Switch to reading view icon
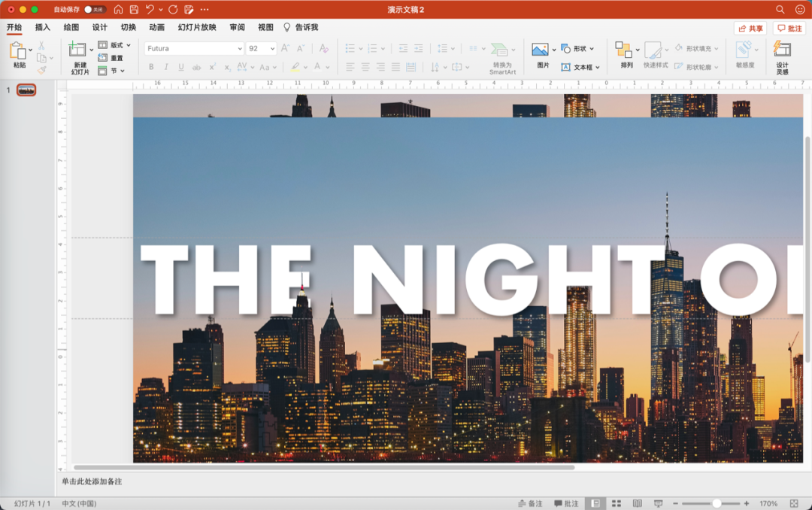This screenshot has width=812, height=510. (638, 503)
